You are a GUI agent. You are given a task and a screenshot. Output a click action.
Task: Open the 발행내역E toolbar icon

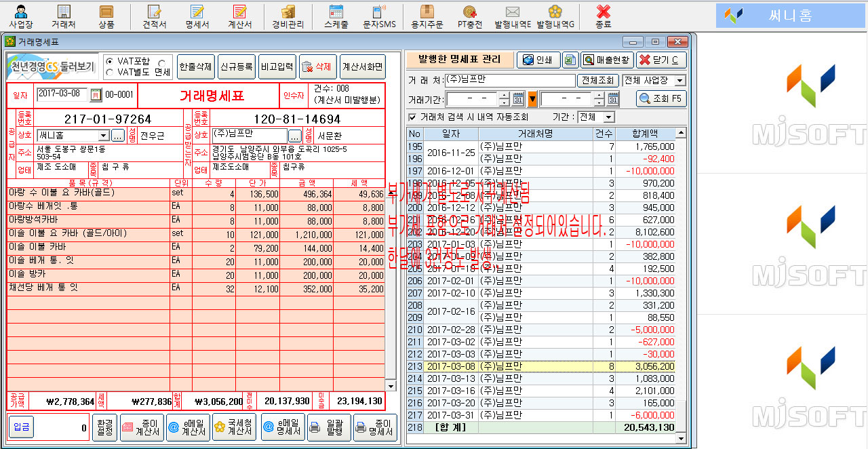click(513, 16)
